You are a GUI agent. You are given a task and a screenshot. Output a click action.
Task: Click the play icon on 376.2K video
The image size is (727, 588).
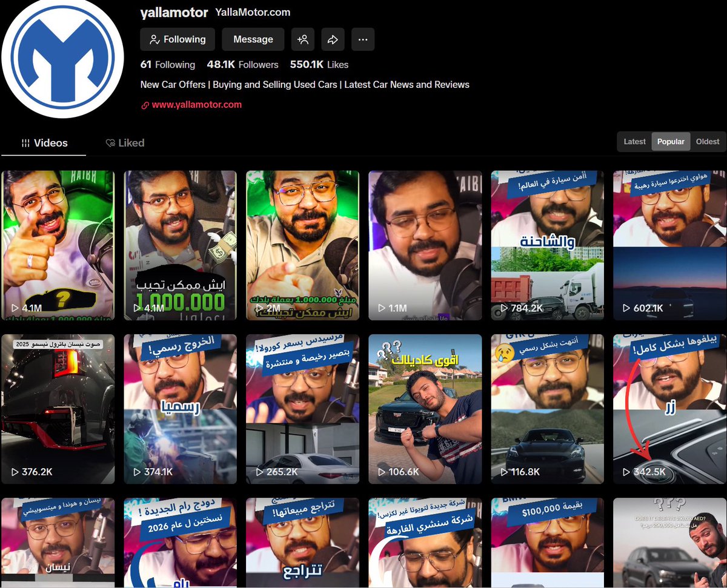click(x=15, y=472)
